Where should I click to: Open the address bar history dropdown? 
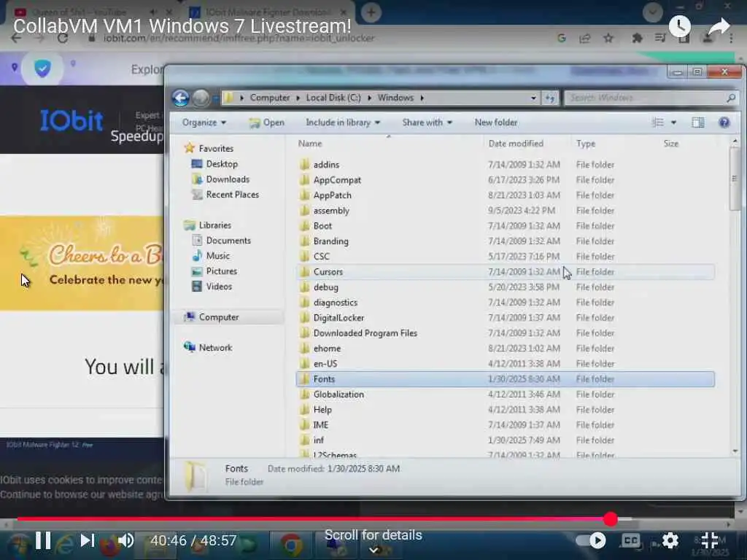tap(533, 98)
